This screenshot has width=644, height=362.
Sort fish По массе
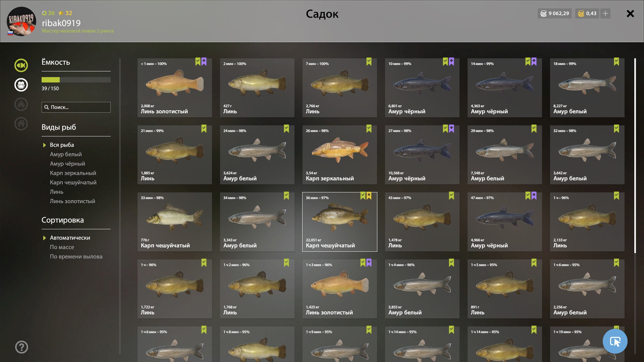click(62, 247)
